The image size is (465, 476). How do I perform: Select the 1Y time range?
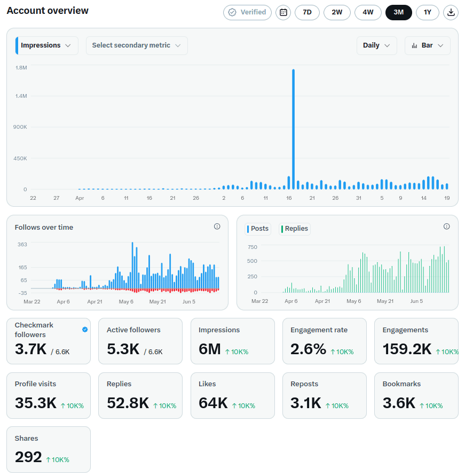coord(428,12)
